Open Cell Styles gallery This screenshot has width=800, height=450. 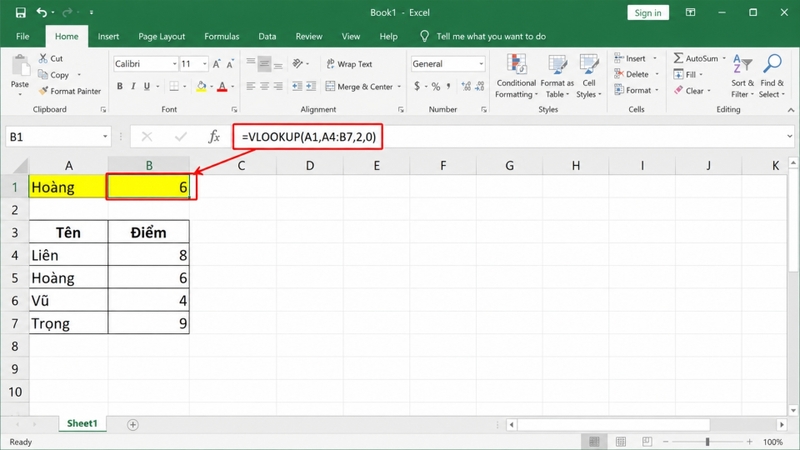click(x=589, y=76)
